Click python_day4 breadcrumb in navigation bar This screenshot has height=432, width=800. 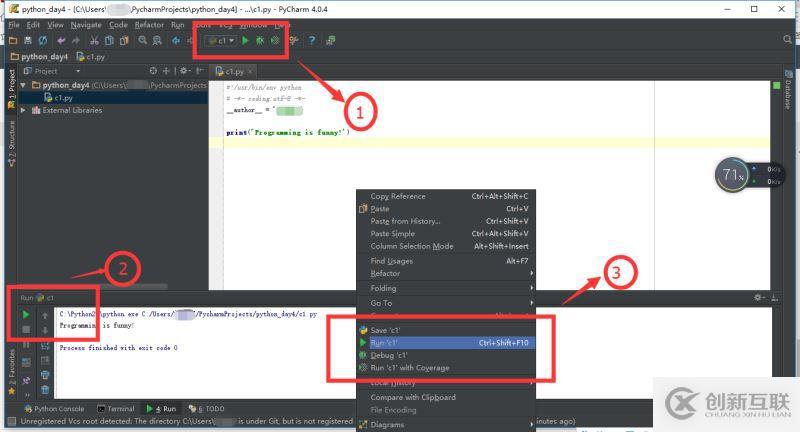(x=39, y=57)
